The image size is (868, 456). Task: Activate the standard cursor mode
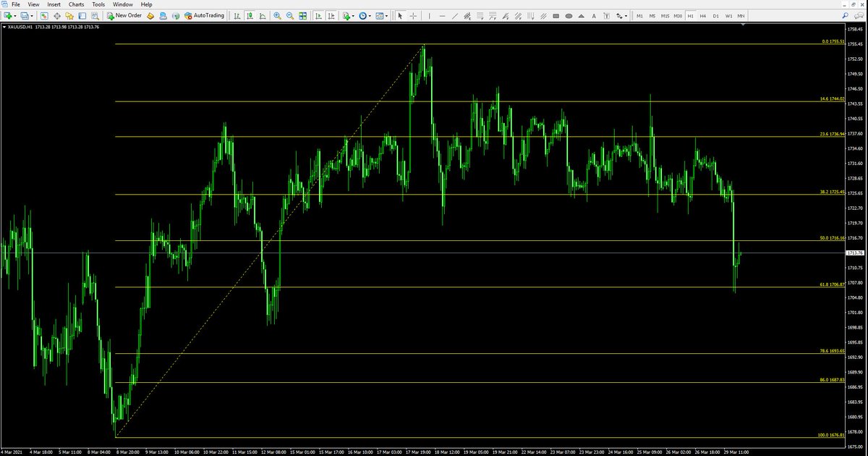[399, 15]
